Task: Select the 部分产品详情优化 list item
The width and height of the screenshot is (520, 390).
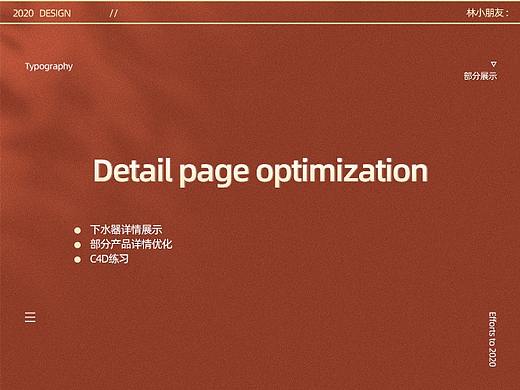Action: click(131, 244)
